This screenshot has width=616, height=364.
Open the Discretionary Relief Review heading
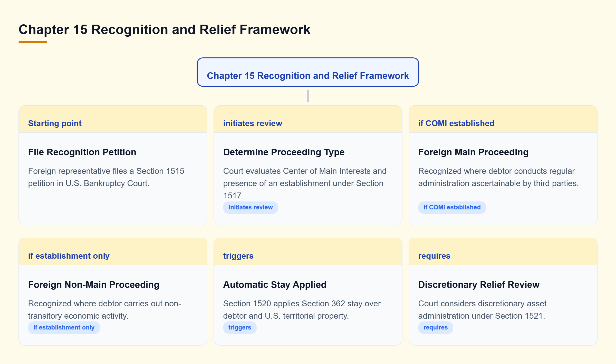[479, 285]
